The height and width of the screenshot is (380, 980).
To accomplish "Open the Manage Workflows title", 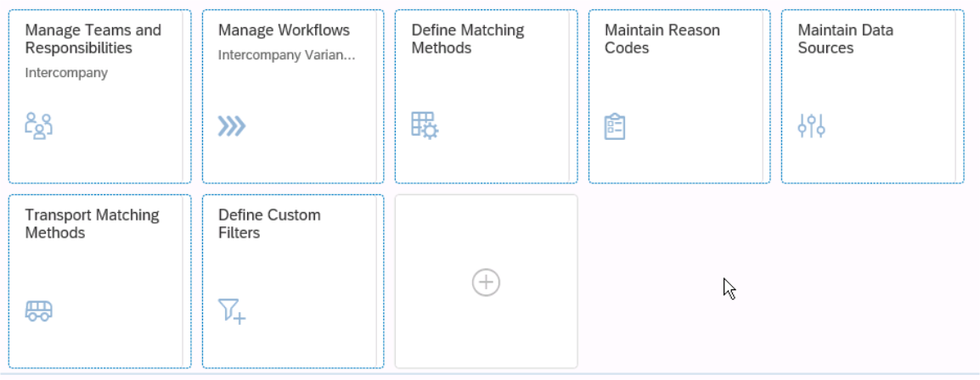I will pos(284,31).
